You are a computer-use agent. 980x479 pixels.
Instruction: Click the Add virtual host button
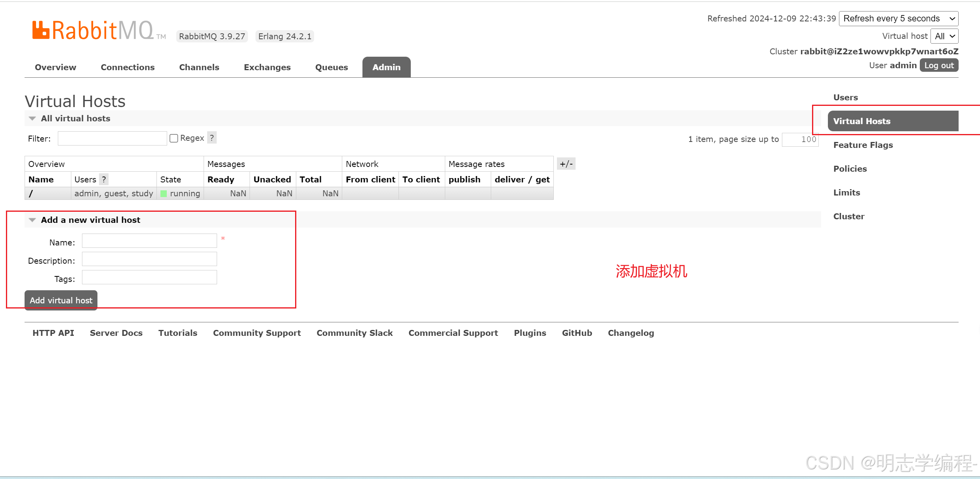click(x=61, y=300)
